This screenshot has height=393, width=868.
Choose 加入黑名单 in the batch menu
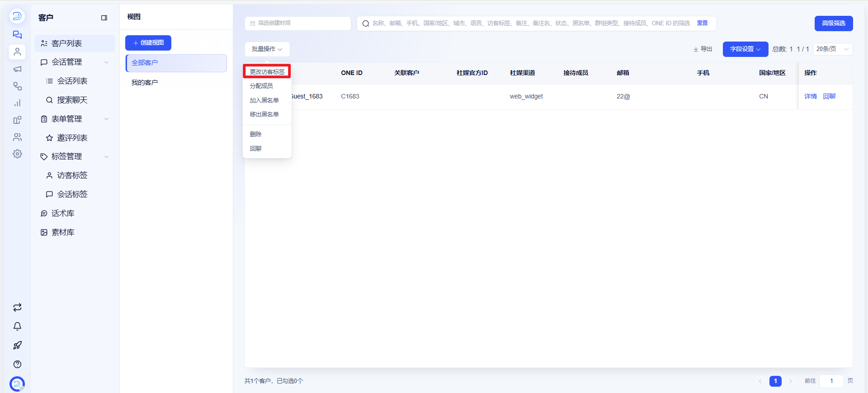coord(264,100)
